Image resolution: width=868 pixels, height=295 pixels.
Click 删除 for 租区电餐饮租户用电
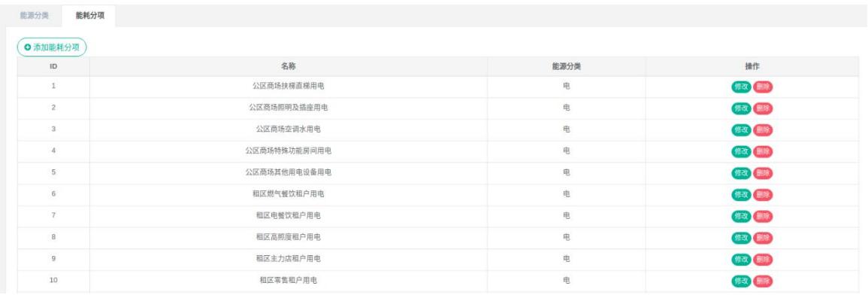763,216
